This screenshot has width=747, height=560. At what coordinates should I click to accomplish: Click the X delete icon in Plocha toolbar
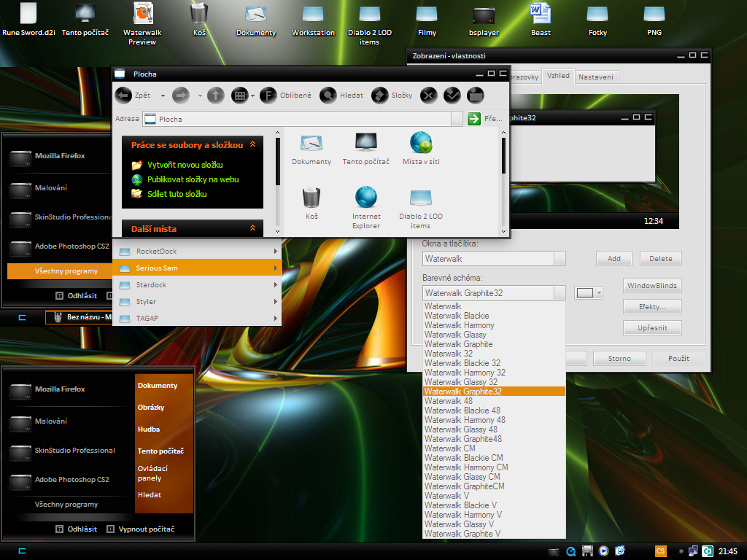coord(429,96)
